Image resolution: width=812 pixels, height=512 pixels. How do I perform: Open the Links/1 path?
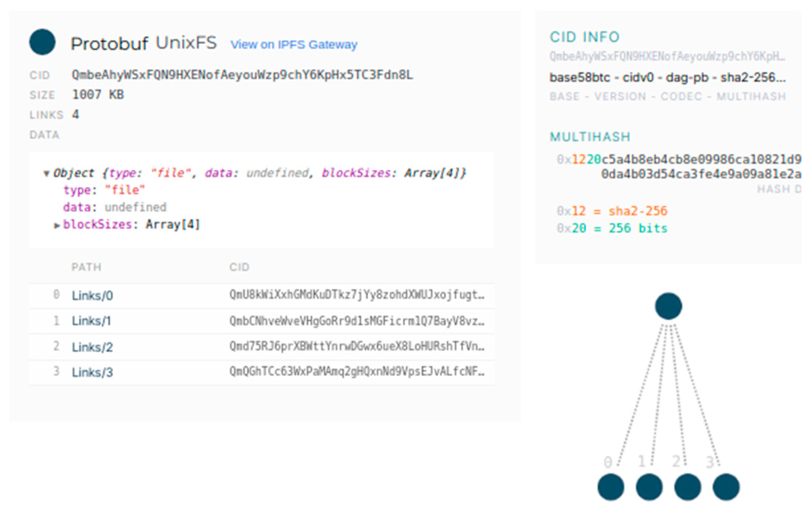(91, 321)
